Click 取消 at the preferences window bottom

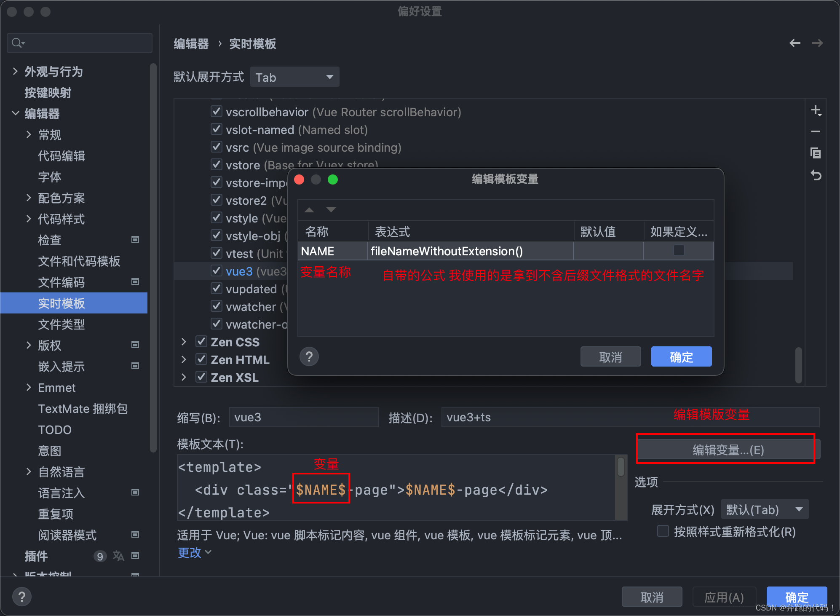click(652, 597)
